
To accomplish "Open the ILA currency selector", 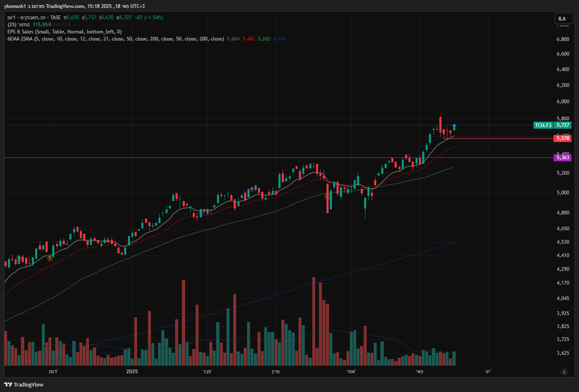I will point(562,18).
